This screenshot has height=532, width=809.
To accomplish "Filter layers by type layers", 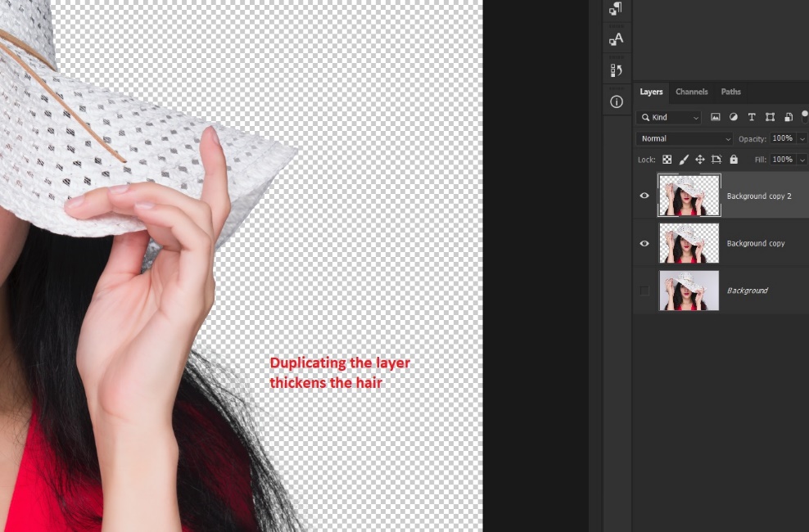I will point(752,118).
